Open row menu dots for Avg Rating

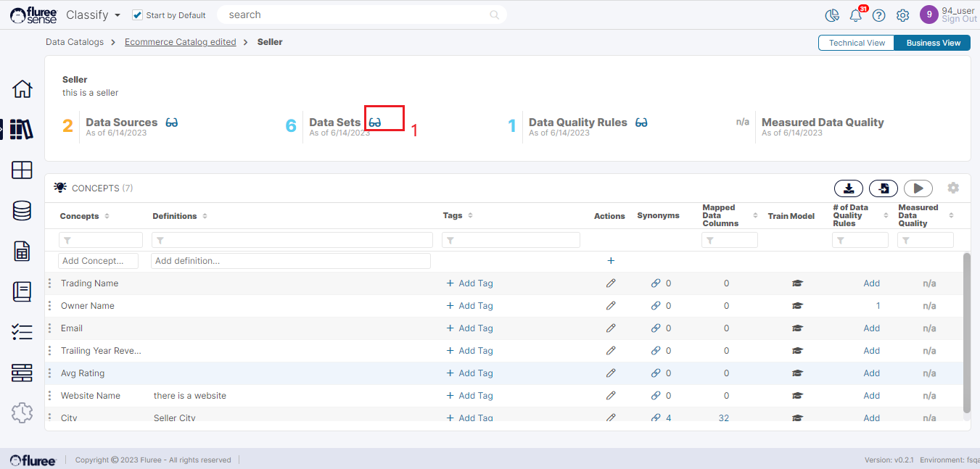coord(50,373)
